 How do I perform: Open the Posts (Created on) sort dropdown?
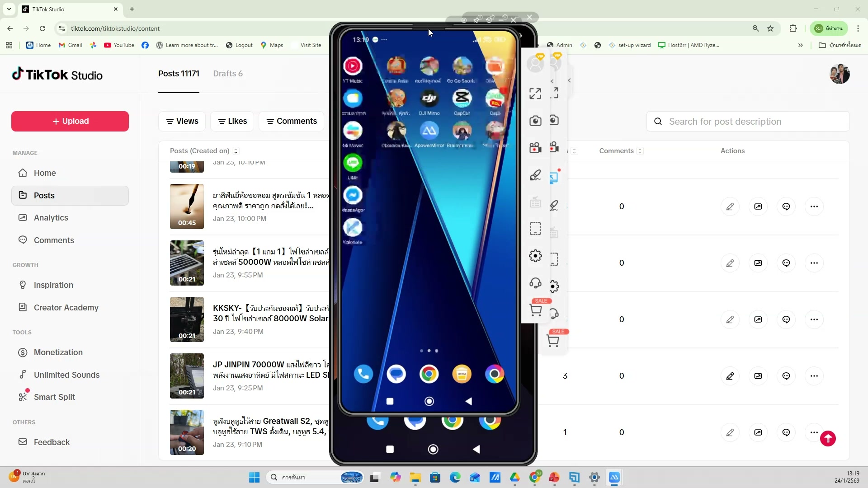(x=236, y=151)
